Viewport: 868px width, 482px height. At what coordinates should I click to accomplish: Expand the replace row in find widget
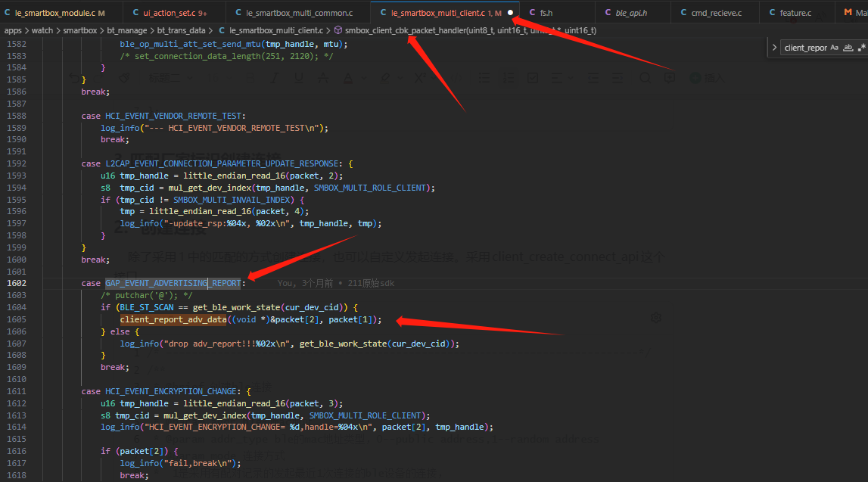(x=774, y=48)
